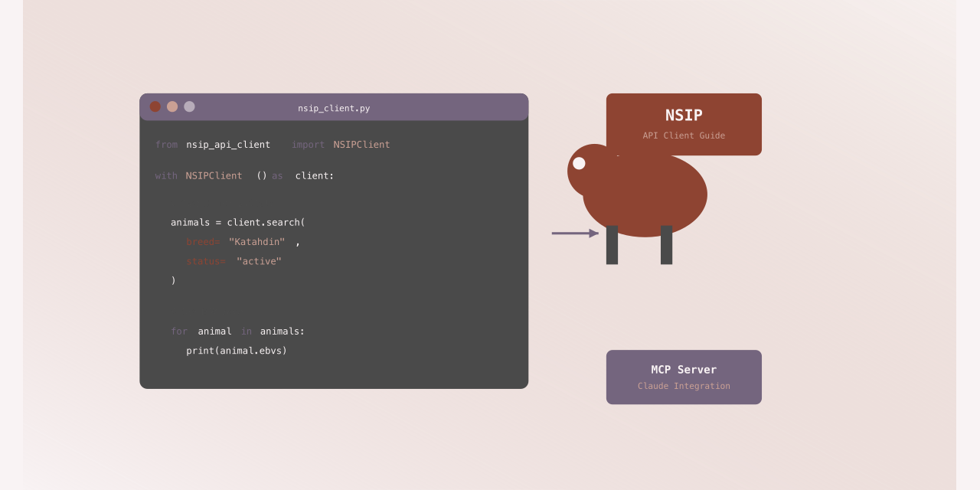This screenshot has width=980, height=490.
Task: Click the sheep's front leg
Action: tap(612, 245)
